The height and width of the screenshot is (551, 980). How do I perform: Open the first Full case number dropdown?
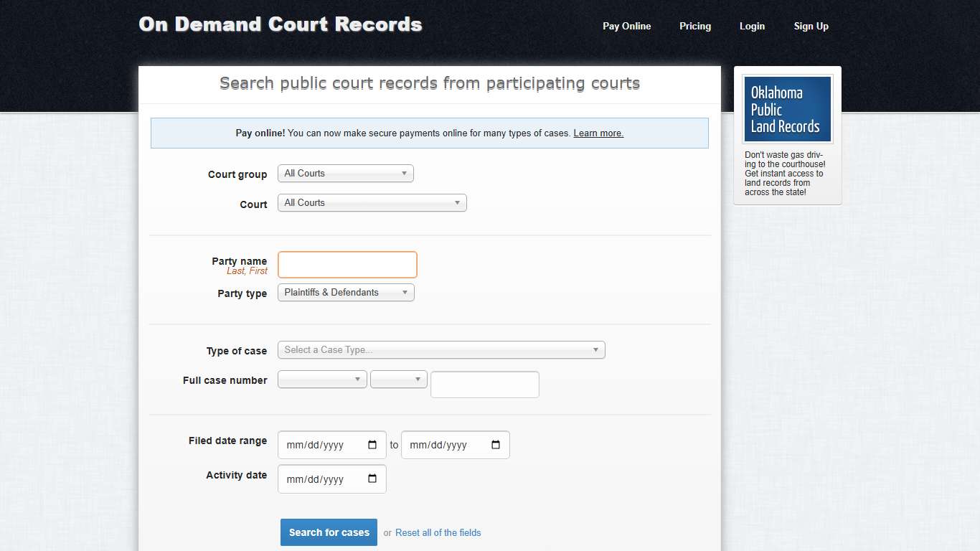click(x=321, y=379)
